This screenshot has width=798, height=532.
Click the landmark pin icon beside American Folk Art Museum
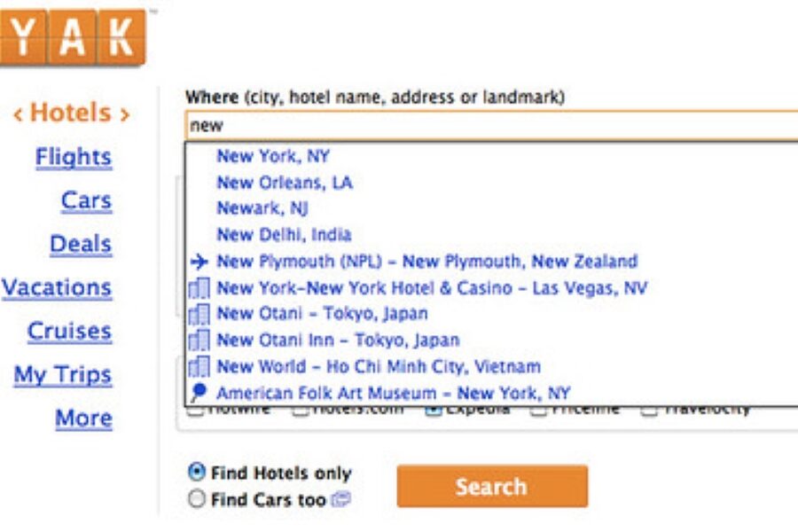(199, 393)
